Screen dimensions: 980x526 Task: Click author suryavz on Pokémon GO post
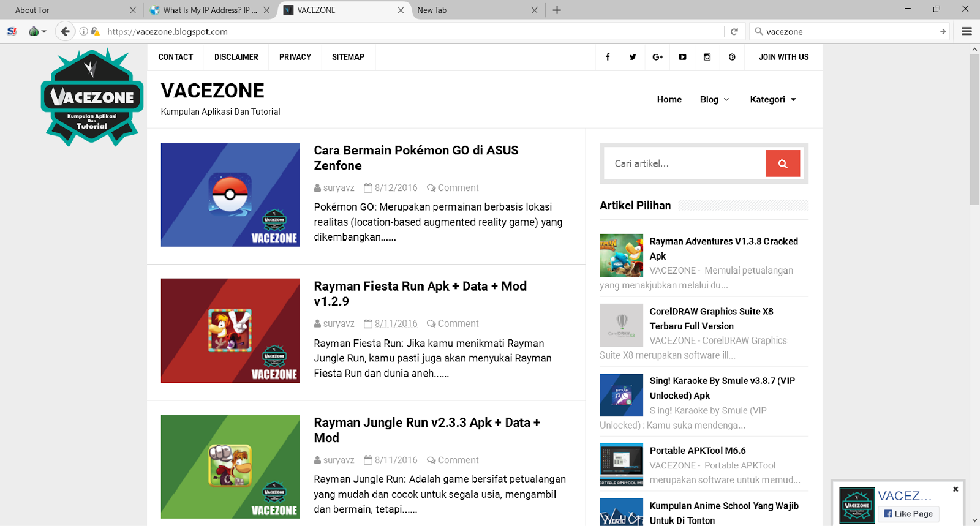339,188
